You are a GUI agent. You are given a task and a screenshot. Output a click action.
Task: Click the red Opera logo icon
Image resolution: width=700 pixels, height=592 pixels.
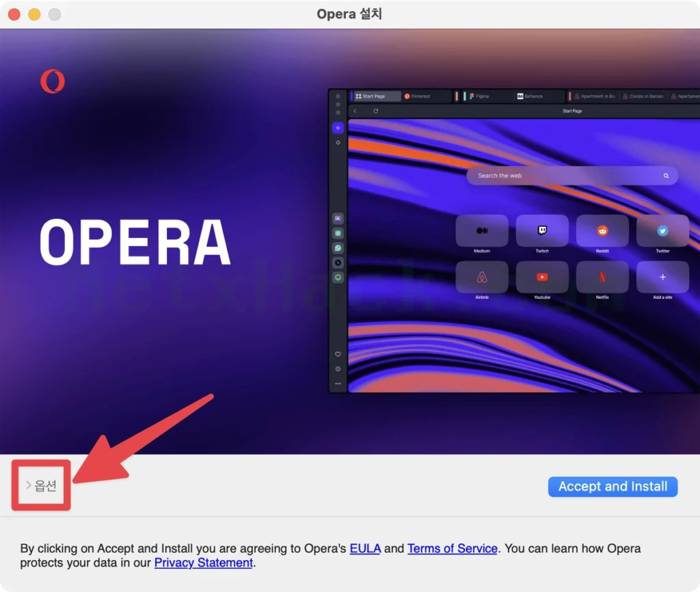click(x=53, y=81)
